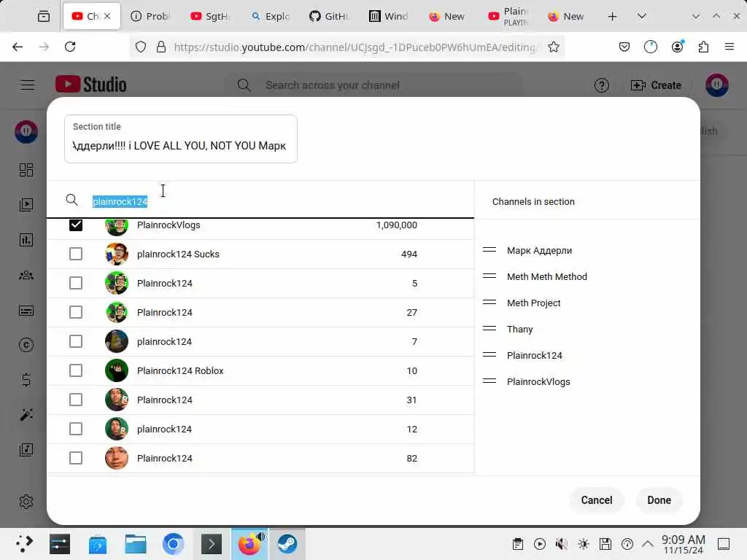Uncheck the PlainrockVlogs checkbox

76,225
